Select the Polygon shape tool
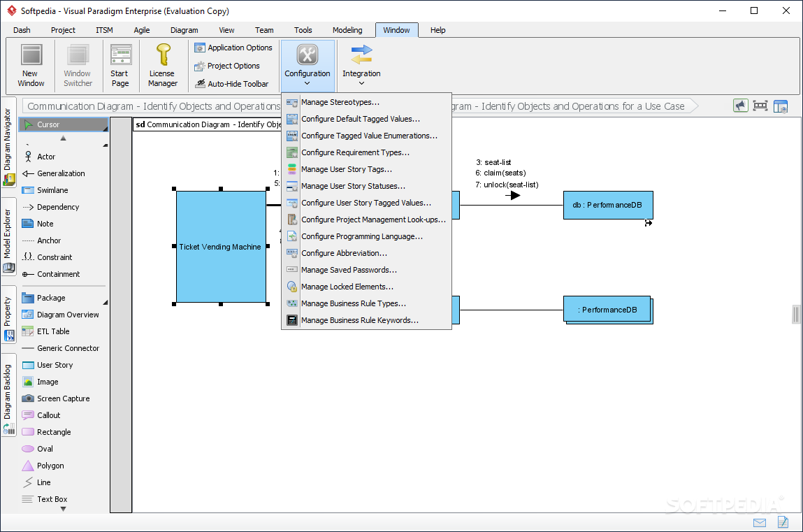The height and width of the screenshot is (532, 803). coord(64,466)
